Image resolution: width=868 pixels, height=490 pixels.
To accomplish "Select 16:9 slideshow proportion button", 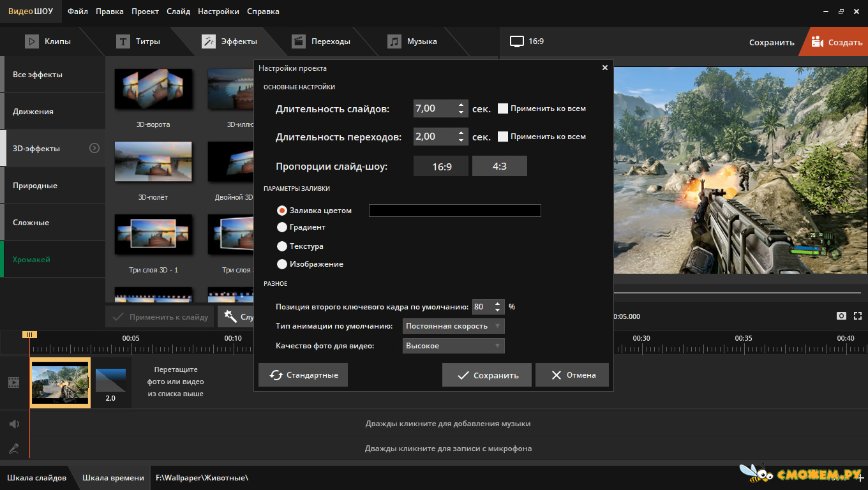I will click(x=442, y=166).
